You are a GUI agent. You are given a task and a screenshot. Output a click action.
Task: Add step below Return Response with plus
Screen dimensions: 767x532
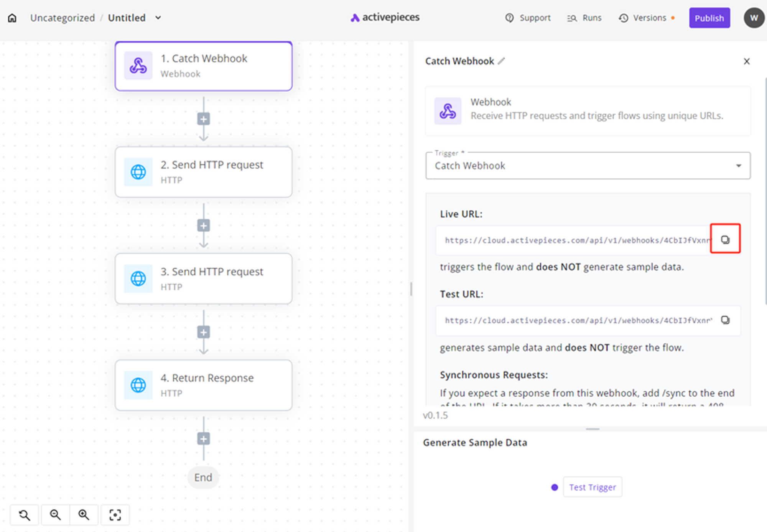tap(203, 439)
